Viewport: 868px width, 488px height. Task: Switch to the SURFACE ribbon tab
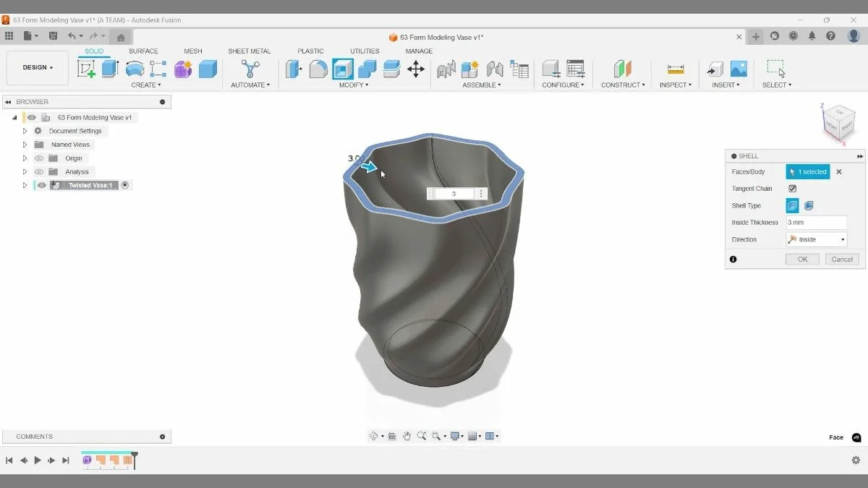click(x=142, y=51)
